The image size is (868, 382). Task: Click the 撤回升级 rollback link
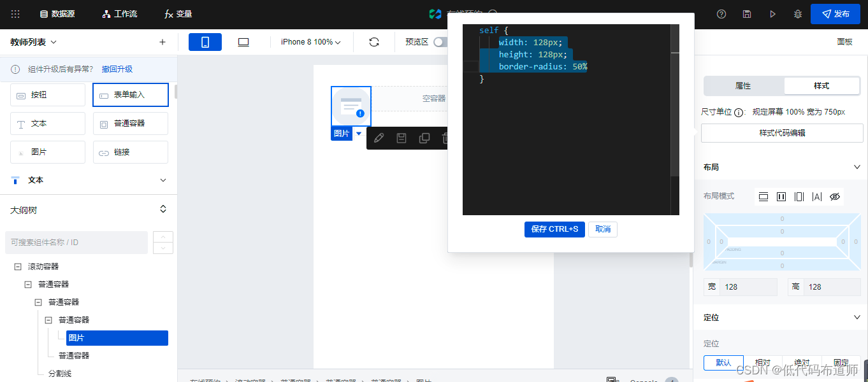click(117, 69)
